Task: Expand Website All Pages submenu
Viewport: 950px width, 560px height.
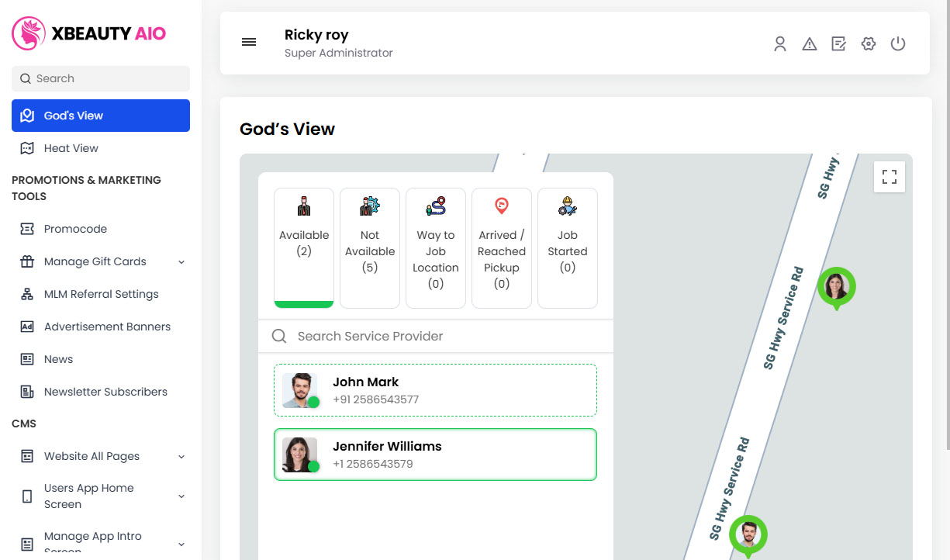Action: point(101,456)
